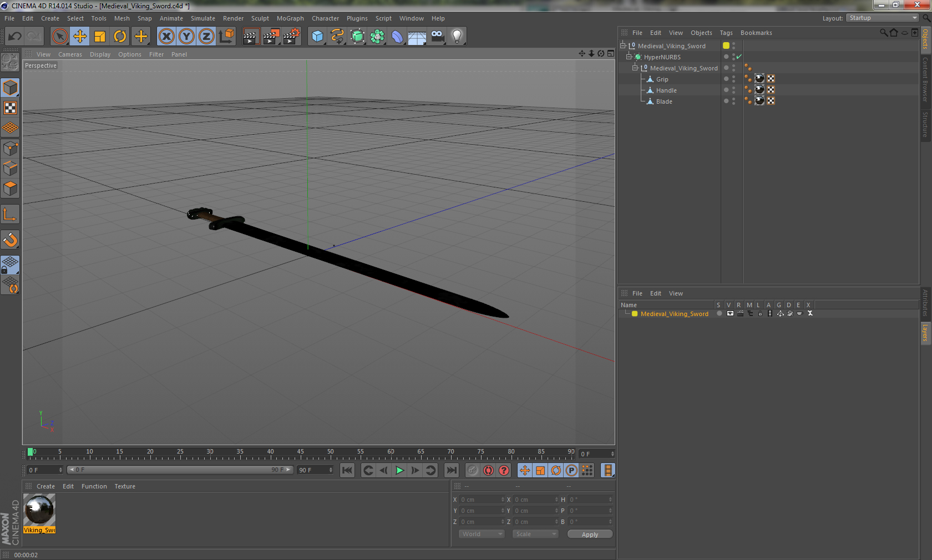This screenshot has height=560, width=932.
Task: Switch to Texture mode checkerboard icon
Action: click(11, 108)
